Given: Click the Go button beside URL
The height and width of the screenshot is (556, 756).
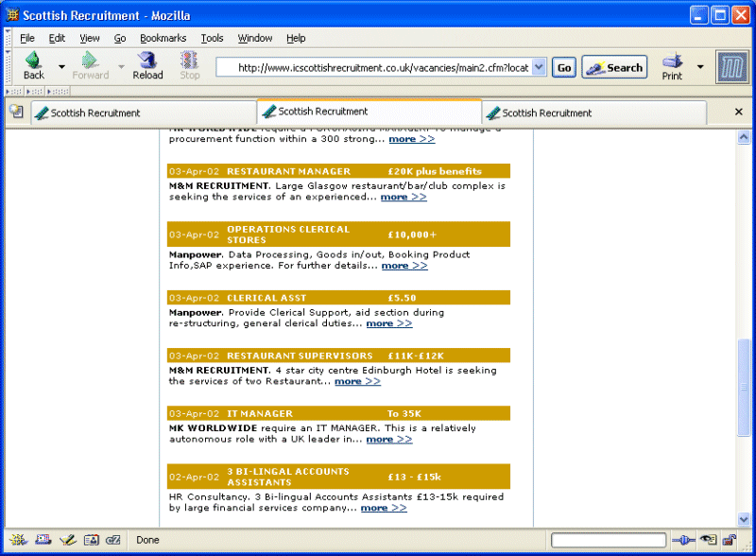Looking at the screenshot, I should (564, 67).
